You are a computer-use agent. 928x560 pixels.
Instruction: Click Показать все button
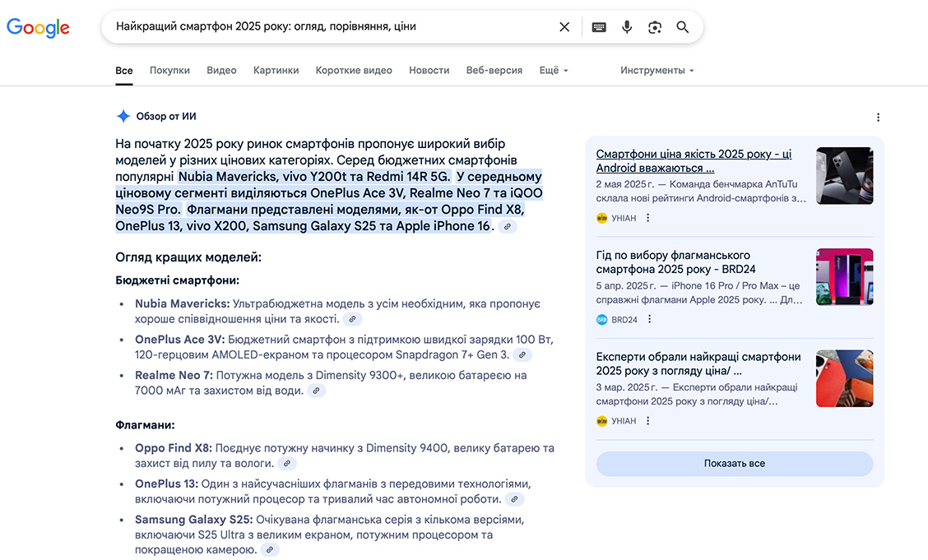[x=735, y=464]
